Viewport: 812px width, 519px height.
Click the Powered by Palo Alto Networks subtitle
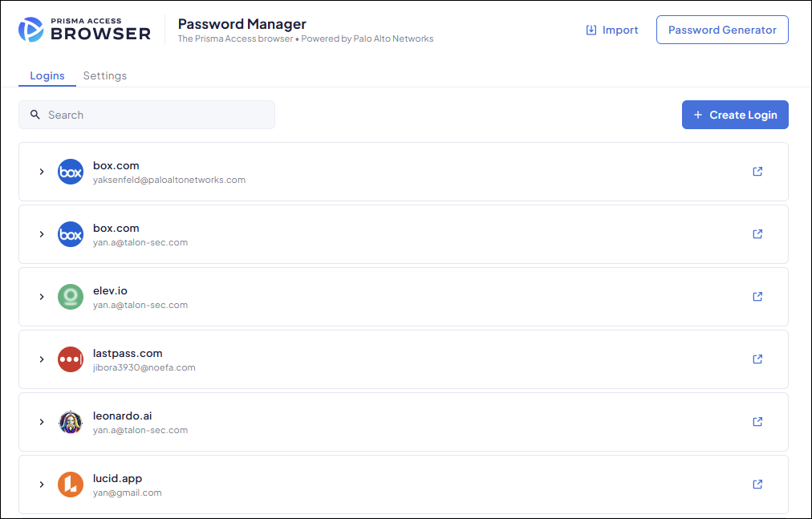(367, 39)
